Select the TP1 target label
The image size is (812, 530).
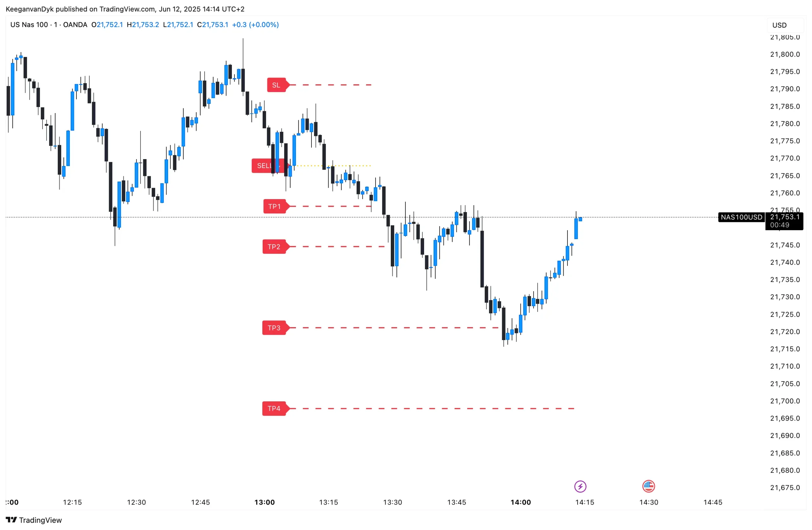(274, 206)
